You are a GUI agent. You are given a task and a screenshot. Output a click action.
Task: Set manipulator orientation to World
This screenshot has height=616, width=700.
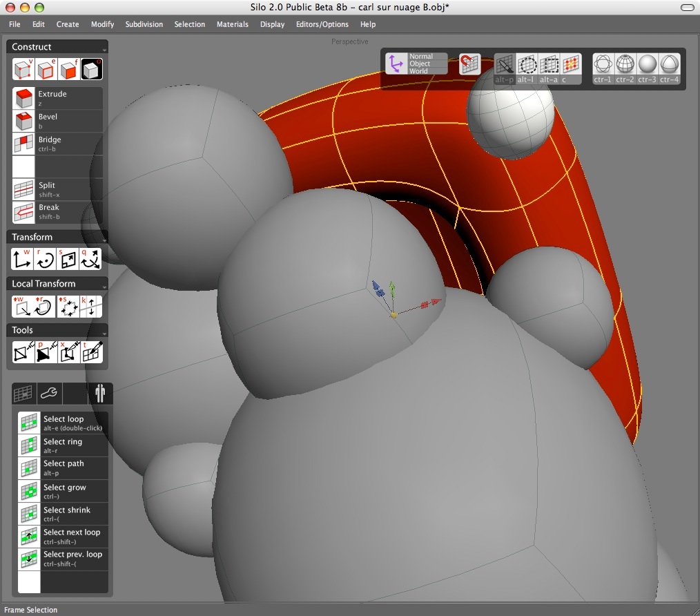click(418, 71)
